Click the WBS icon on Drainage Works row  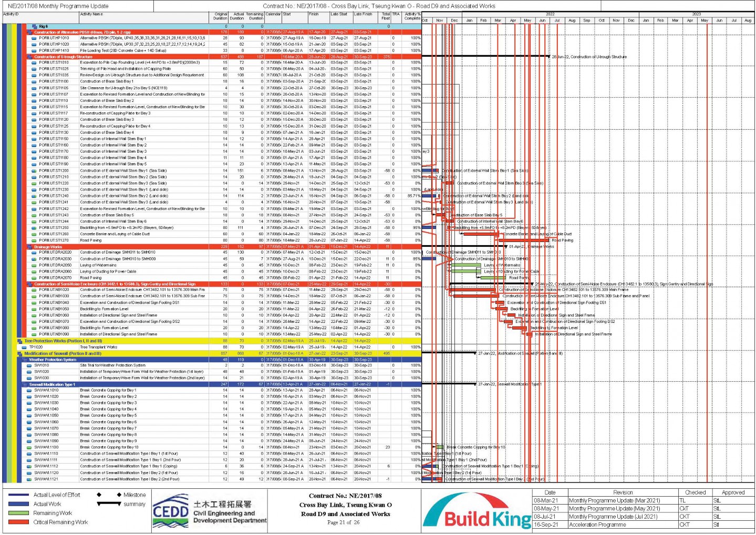tap(30, 247)
